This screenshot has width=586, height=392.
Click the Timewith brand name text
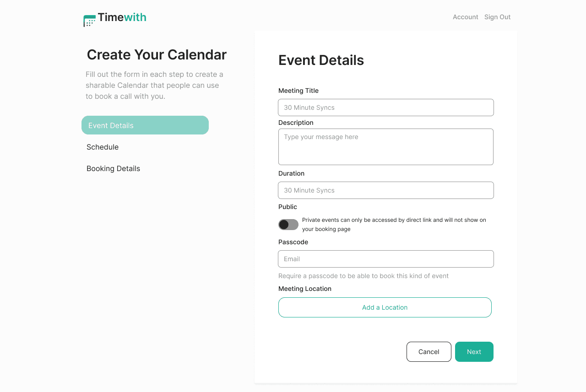122,17
